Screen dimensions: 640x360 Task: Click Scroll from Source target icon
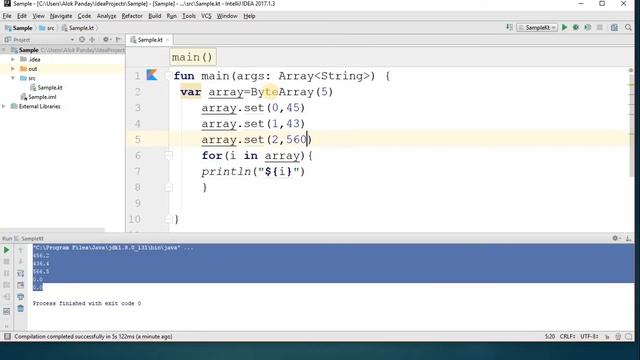(x=82, y=40)
